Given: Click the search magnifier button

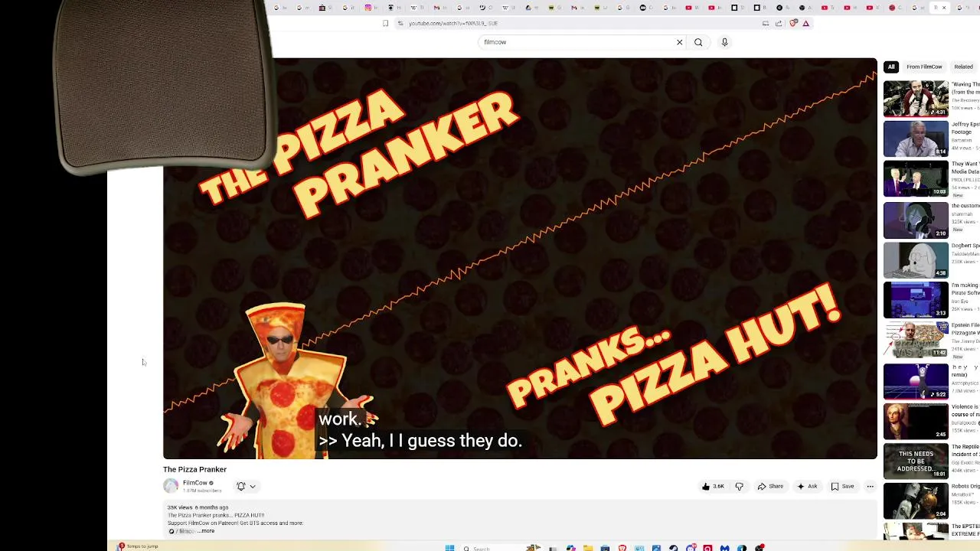Looking at the screenshot, I should click(698, 42).
